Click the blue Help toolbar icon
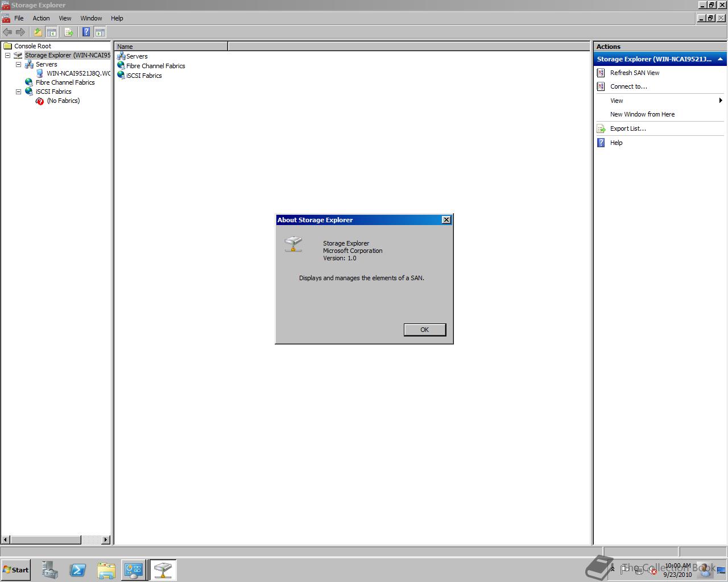728x582 pixels. [x=86, y=32]
